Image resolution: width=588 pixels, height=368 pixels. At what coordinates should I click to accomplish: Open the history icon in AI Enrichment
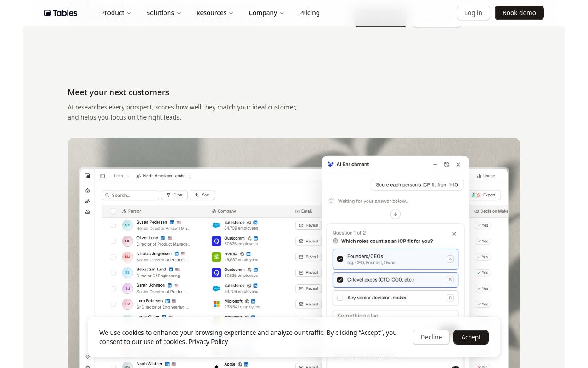click(x=447, y=164)
